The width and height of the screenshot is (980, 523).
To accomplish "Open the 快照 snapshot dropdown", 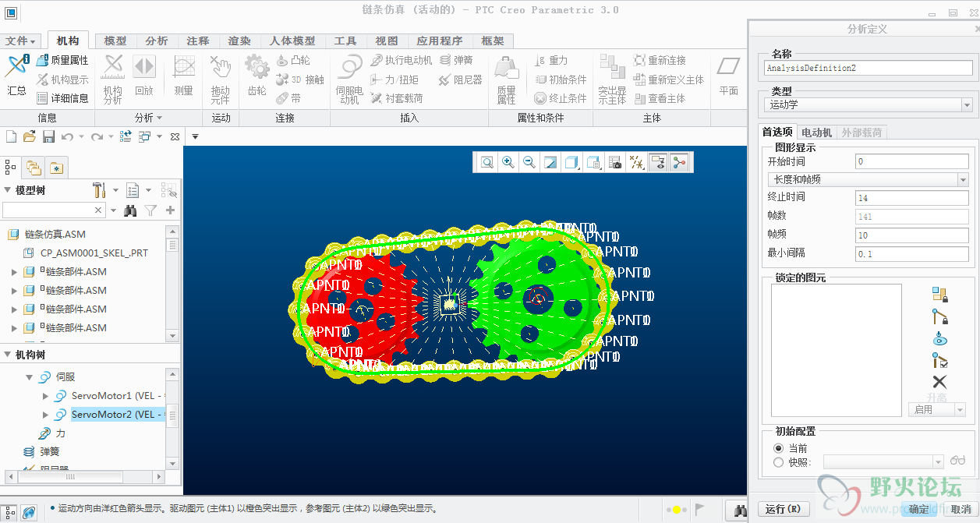I will (938, 461).
